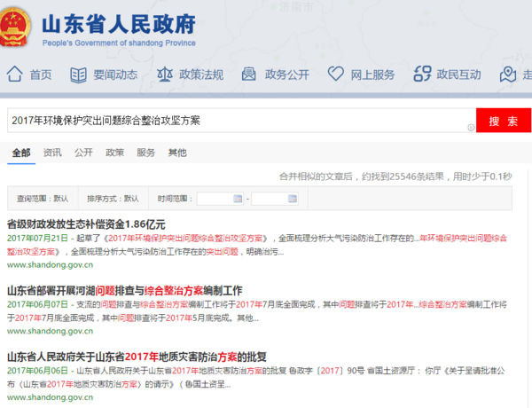Image resolution: width=532 pixels, height=408 pixels.
Task: Open result 省级财政发放生态补偿资金1.86亿元
Action: tap(86, 224)
